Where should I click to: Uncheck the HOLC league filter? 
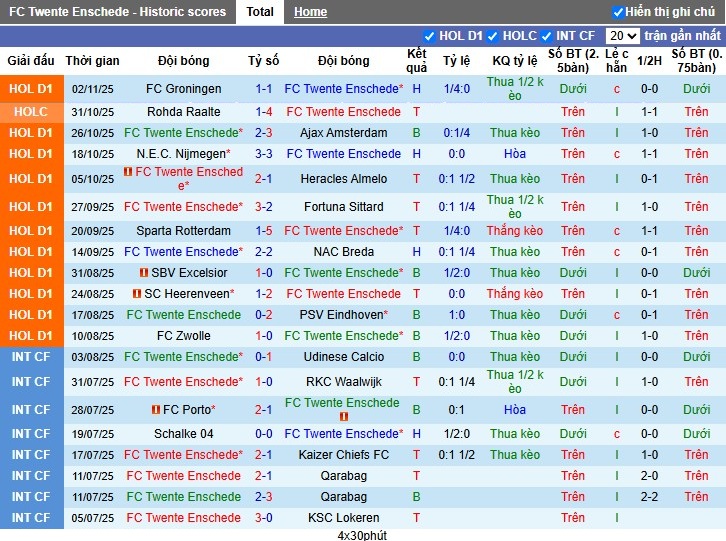click(x=492, y=36)
